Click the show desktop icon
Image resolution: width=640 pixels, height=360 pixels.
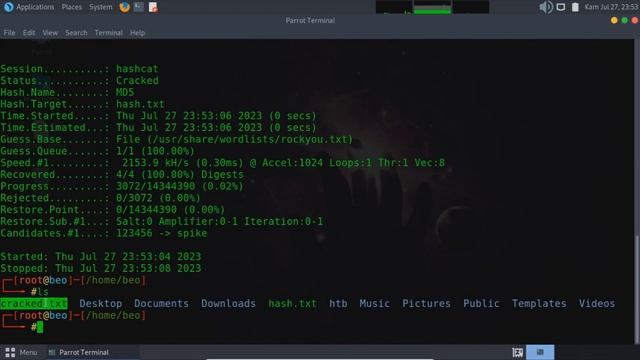point(518,352)
